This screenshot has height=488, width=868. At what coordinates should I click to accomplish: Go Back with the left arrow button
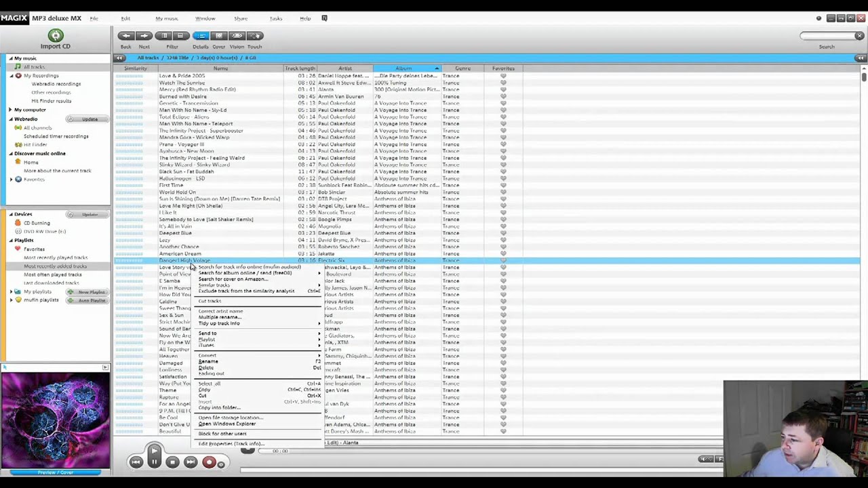pyautogui.click(x=126, y=36)
